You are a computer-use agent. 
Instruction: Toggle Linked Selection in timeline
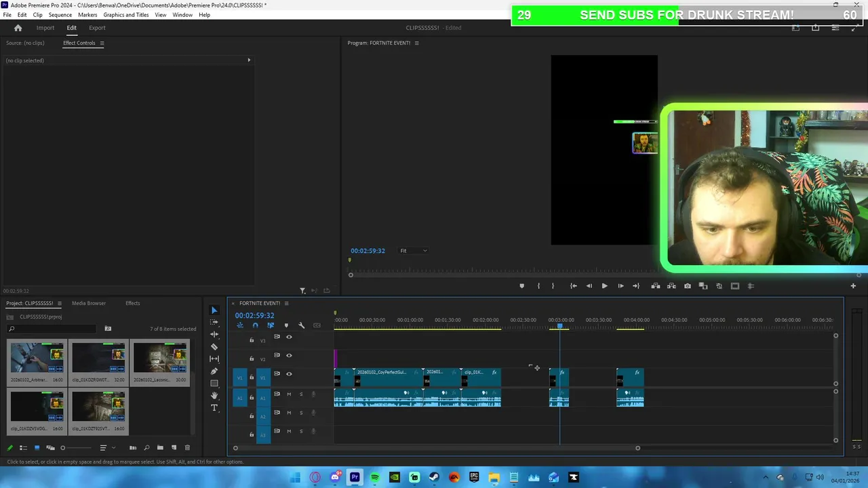click(271, 325)
